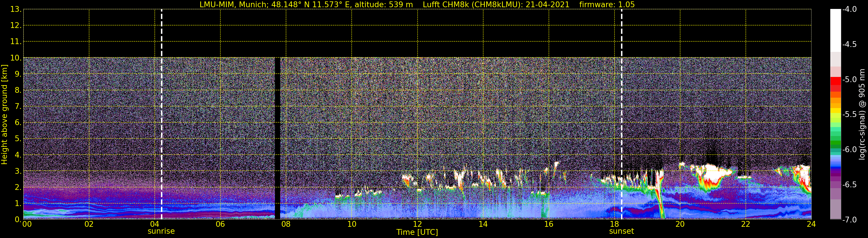Click the y-axis tick label '4.'
Screen dimensions: 868x238
pyautogui.click(x=18, y=155)
